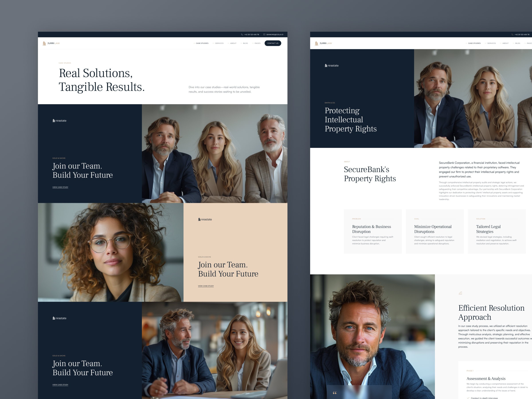Click the Jurri Law logo in the right page header
532x399 pixels.
tap(323, 43)
